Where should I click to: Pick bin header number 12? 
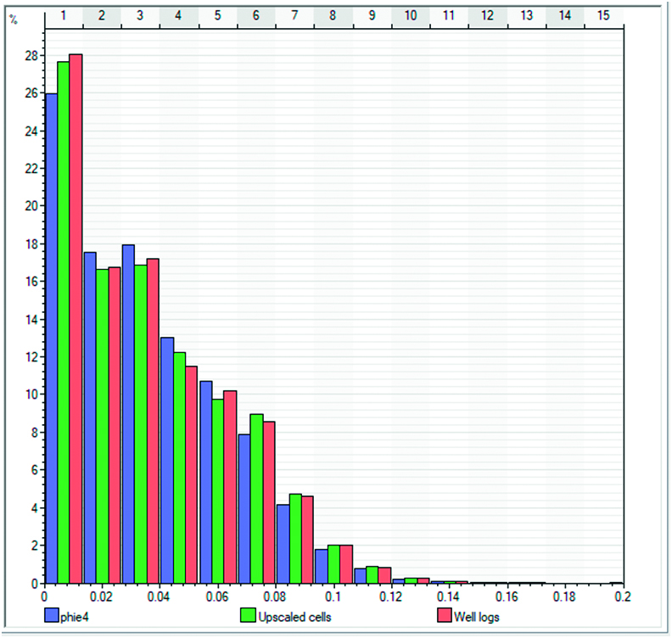(487, 15)
